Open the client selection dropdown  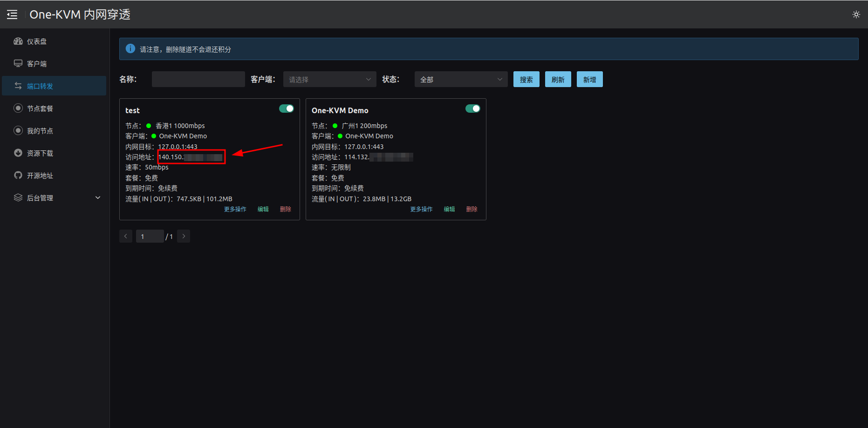tap(329, 80)
